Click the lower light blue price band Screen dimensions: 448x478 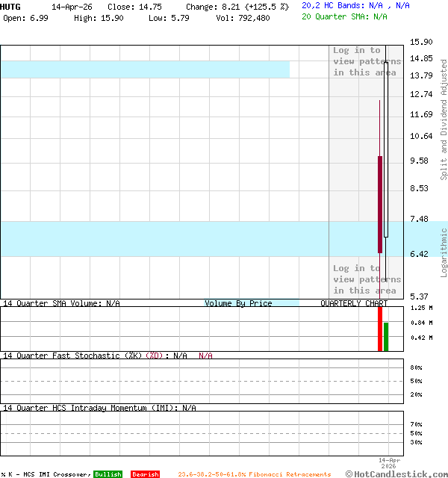[x=164, y=239]
